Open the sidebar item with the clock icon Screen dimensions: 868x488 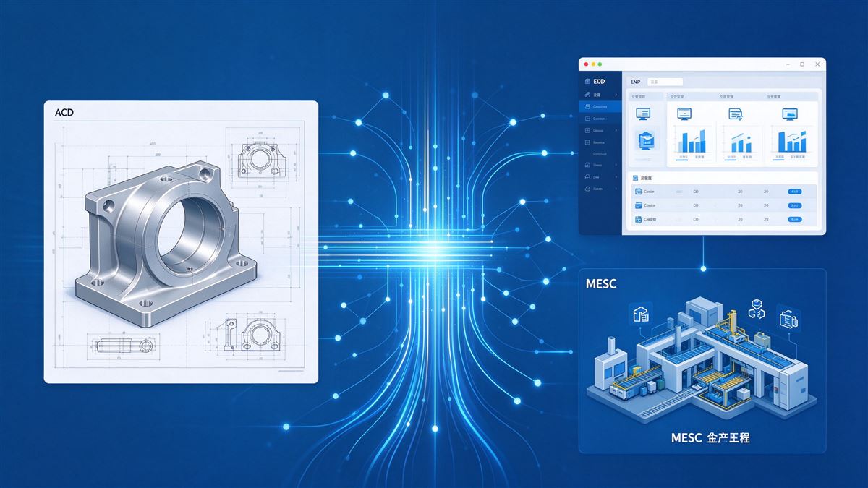pos(600,189)
